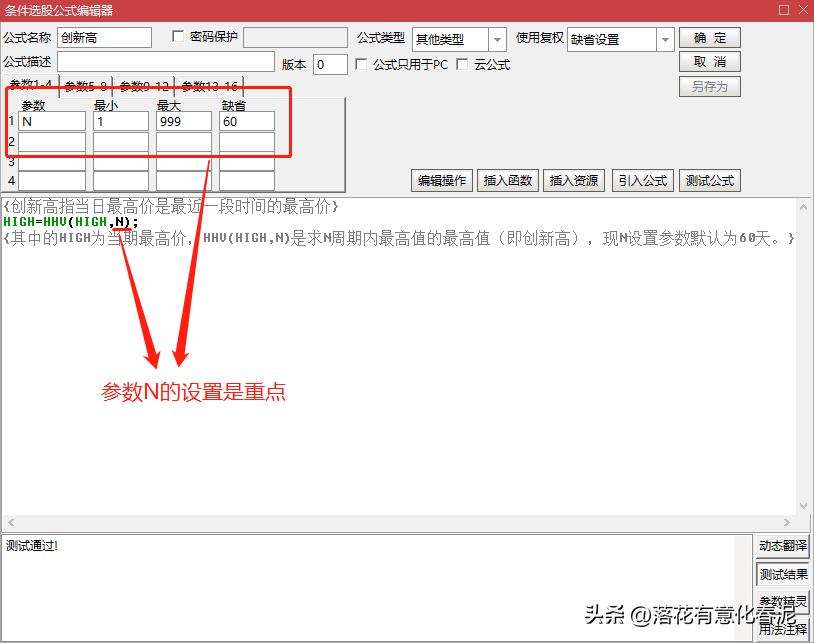Expand the 使用权限 dropdown showing 缺省设置
This screenshot has width=814, height=643.
coord(664,38)
